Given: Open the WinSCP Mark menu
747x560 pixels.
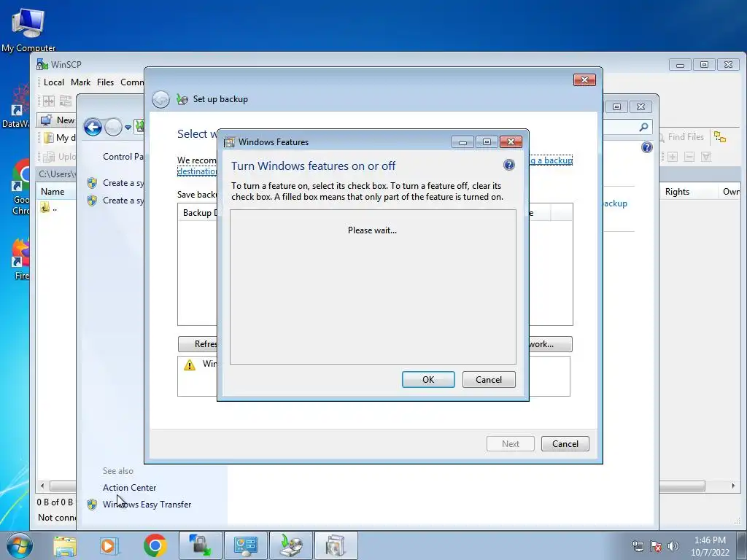Looking at the screenshot, I should pos(80,82).
